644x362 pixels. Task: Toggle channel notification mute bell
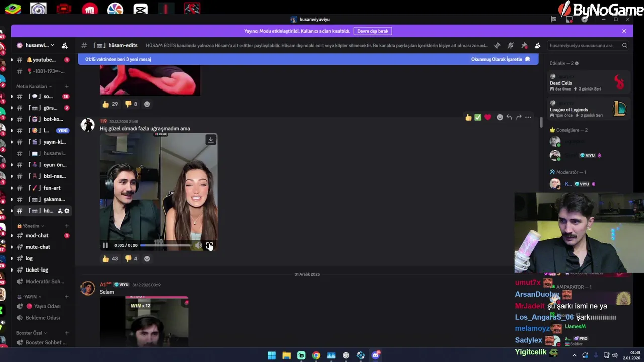[511, 45]
